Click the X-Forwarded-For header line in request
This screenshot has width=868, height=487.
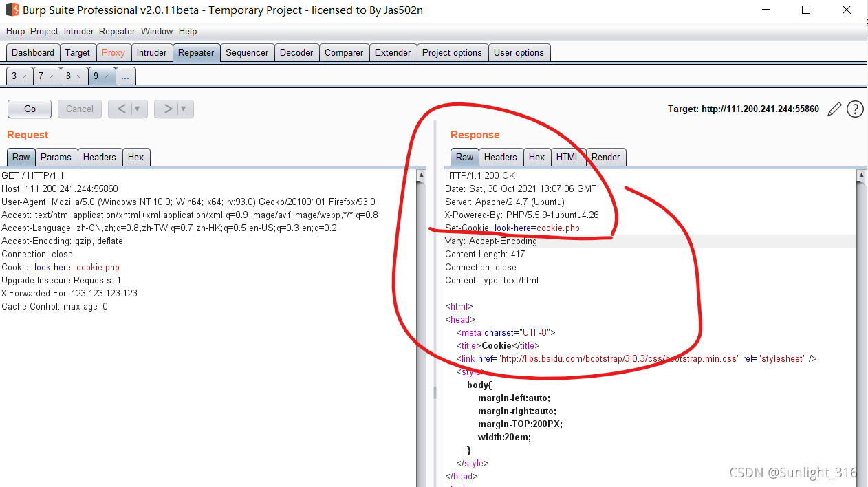click(69, 293)
